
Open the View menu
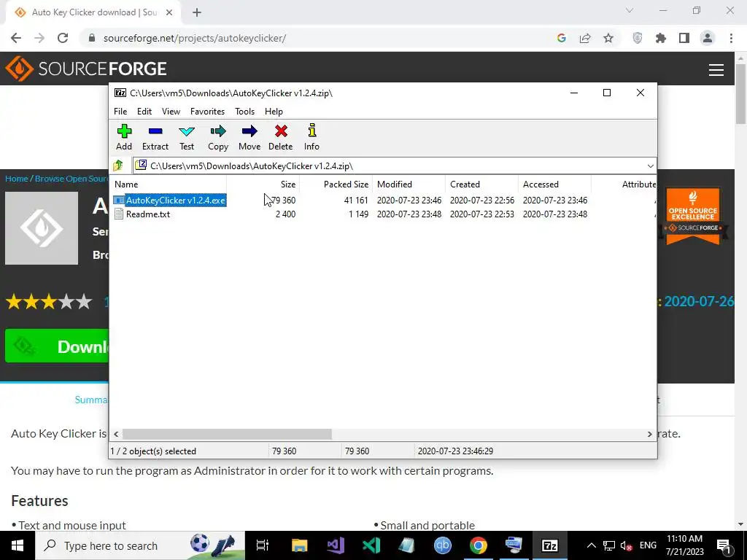tap(171, 112)
